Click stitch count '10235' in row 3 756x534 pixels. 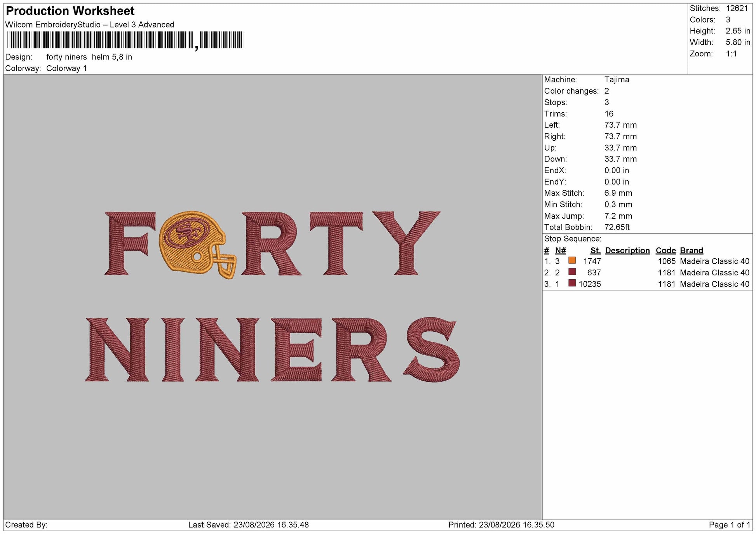coord(590,284)
